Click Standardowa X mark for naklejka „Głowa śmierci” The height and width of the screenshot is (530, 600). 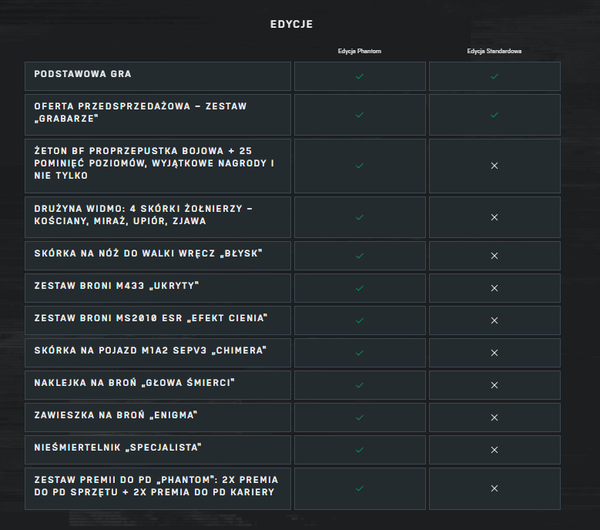tap(494, 385)
